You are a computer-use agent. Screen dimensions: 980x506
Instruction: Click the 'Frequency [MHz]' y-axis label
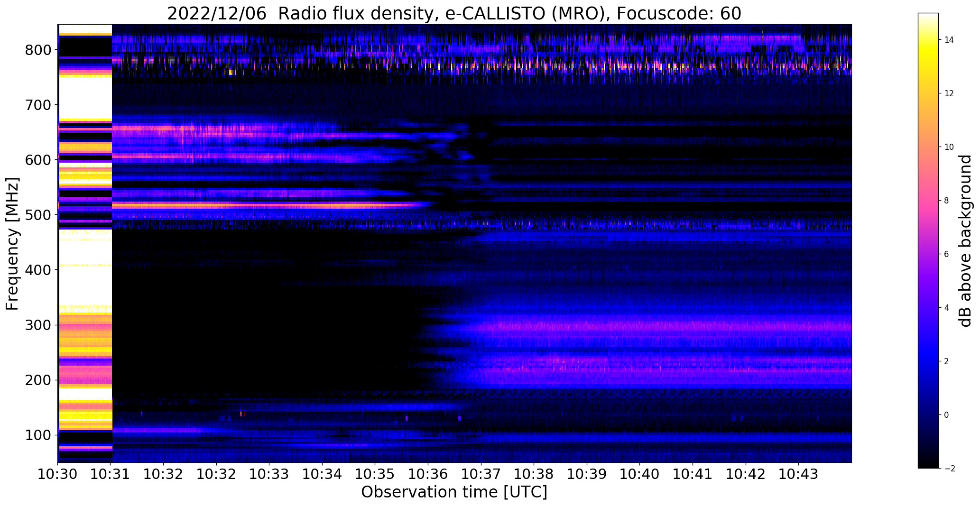[x=13, y=244]
